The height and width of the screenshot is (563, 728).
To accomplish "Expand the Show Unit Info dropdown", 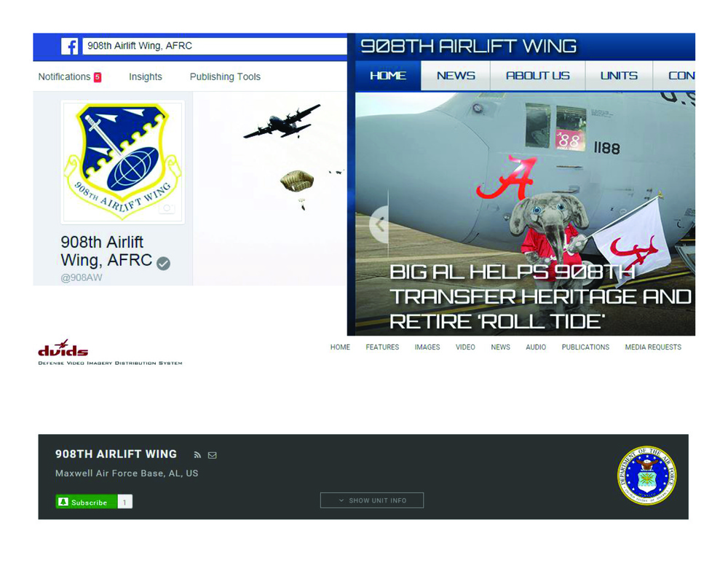I will 371,500.
